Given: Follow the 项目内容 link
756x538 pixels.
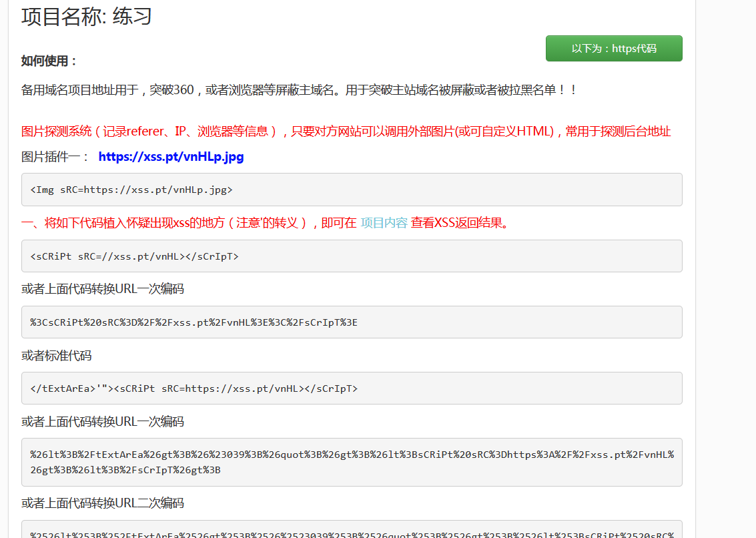Looking at the screenshot, I should [x=384, y=223].
